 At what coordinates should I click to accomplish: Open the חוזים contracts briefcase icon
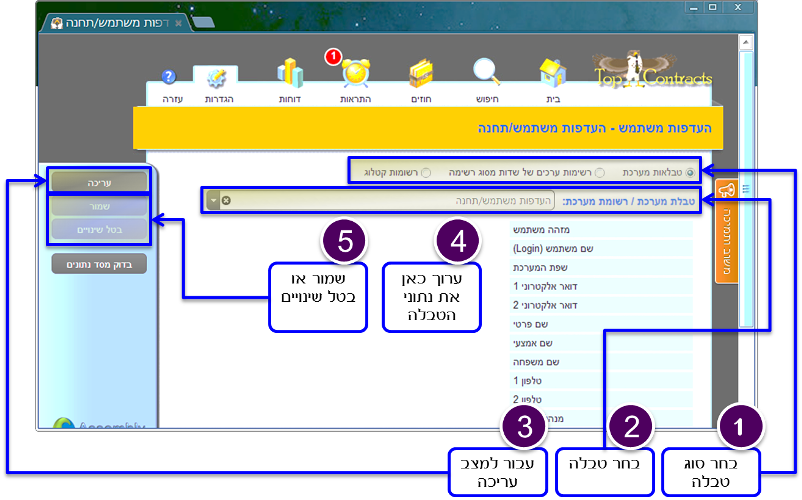point(421,74)
